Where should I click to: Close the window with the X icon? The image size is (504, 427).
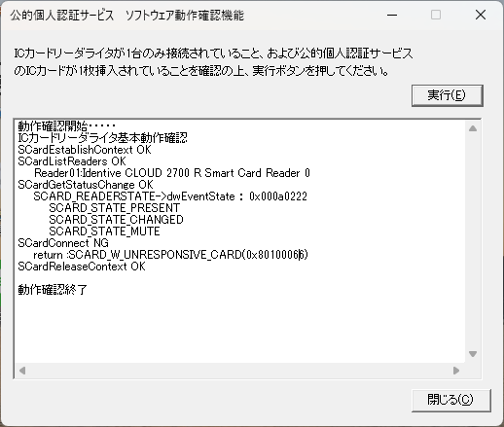(481, 15)
